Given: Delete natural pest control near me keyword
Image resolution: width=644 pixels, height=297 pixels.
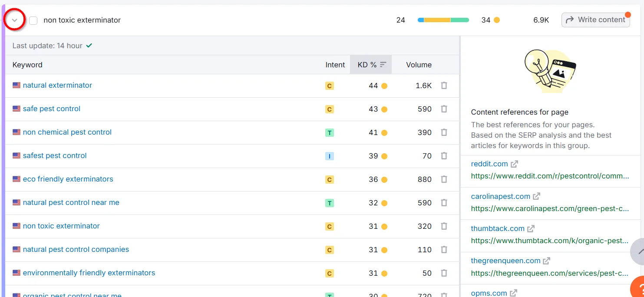Looking at the screenshot, I should pyautogui.click(x=444, y=203).
